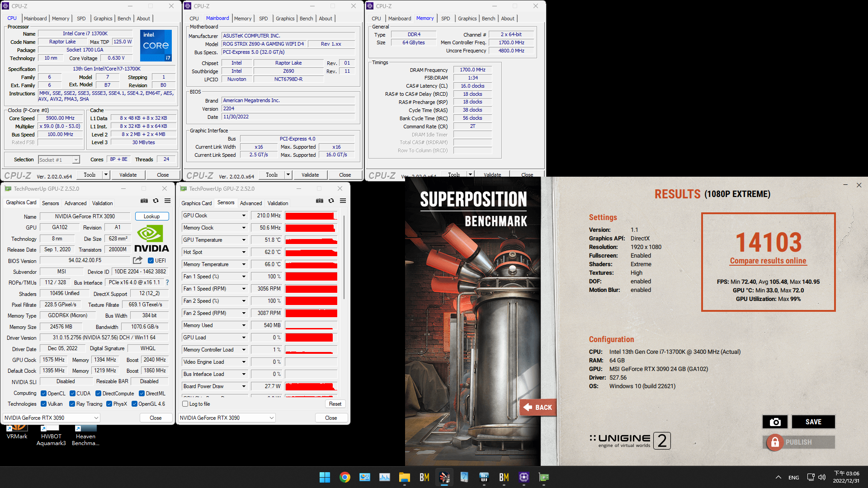Open Google Chrome from the taskbar
Screen dimensions: 868x488
(345, 477)
